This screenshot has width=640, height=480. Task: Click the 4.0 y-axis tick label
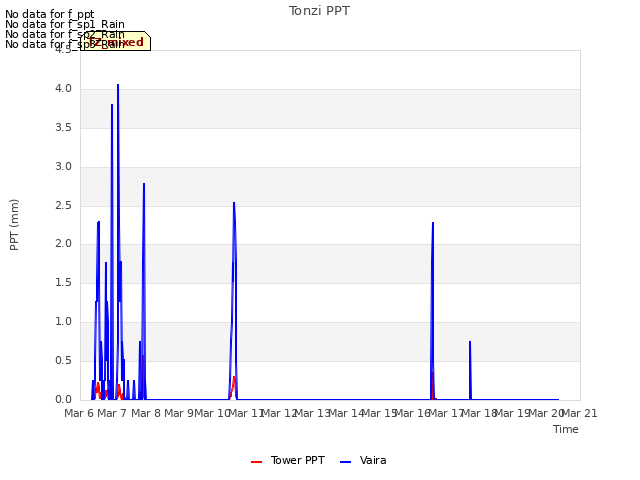coord(63,89)
